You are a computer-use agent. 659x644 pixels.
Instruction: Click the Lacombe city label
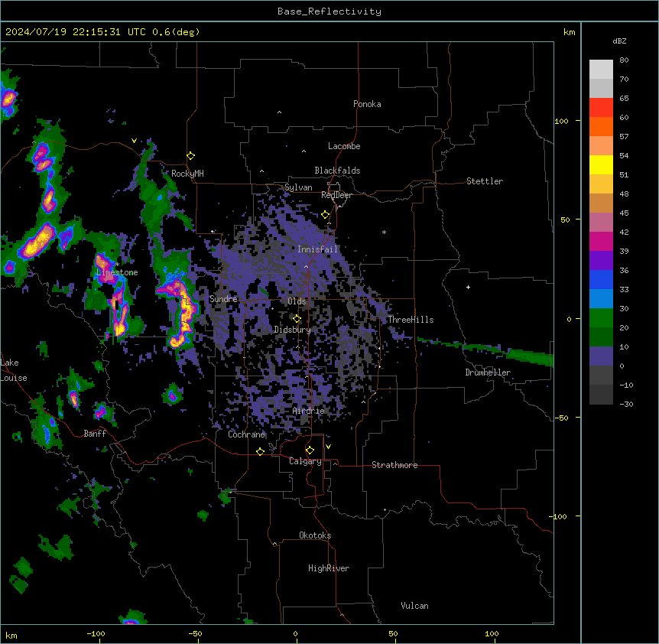point(344,146)
